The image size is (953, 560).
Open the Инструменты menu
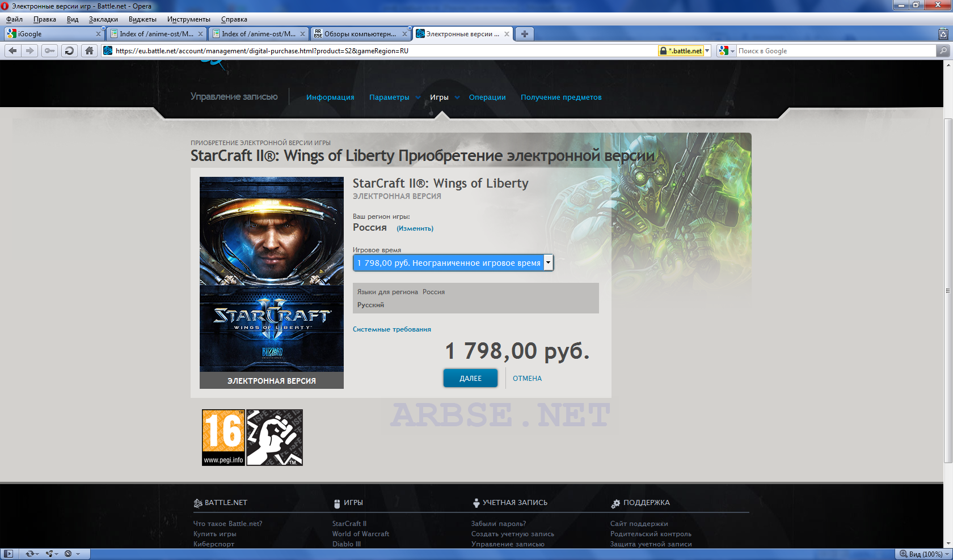pyautogui.click(x=188, y=19)
